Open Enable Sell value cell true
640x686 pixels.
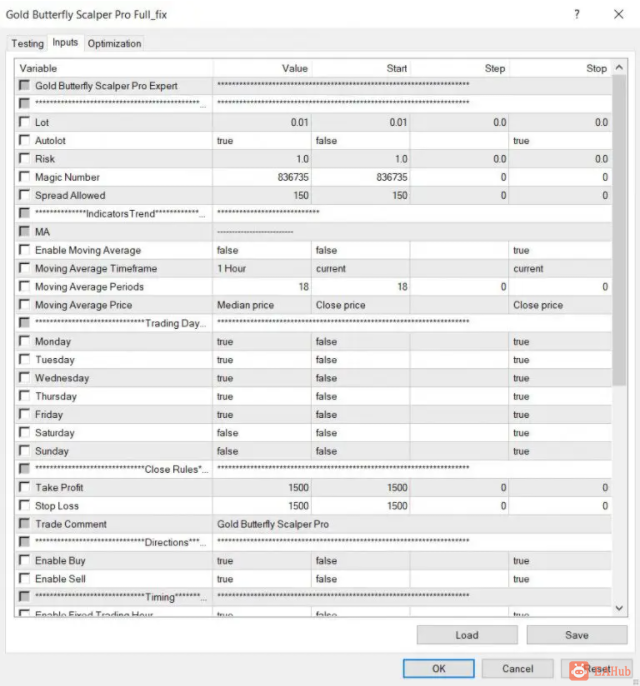[x=262, y=579]
